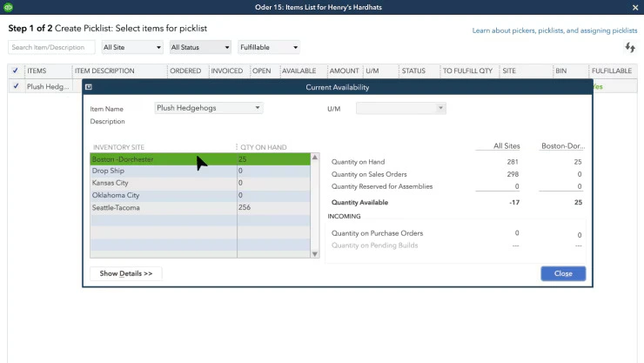The width and height of the screenshot is (644, 363).
Task: Click the AMOUNT column header
Action: tap(344, 71)
